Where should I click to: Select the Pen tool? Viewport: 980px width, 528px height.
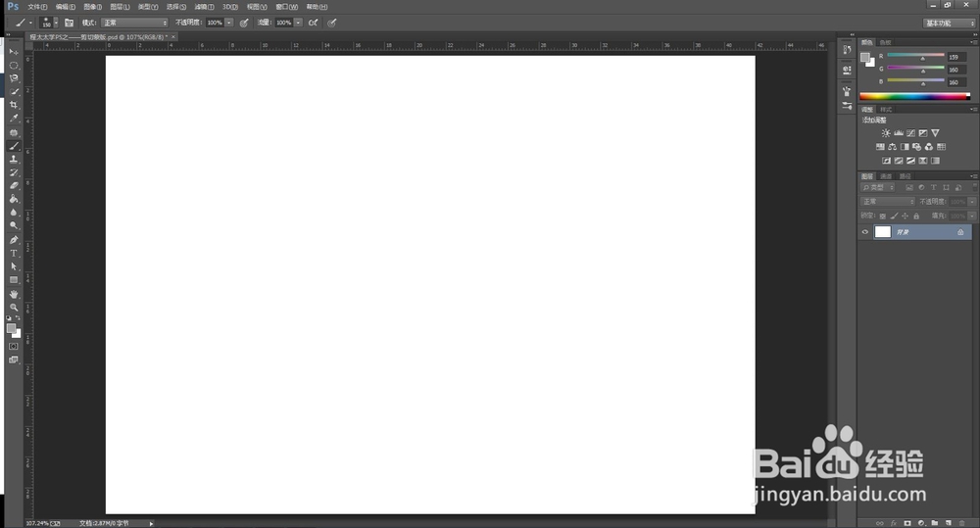[14, 240]
